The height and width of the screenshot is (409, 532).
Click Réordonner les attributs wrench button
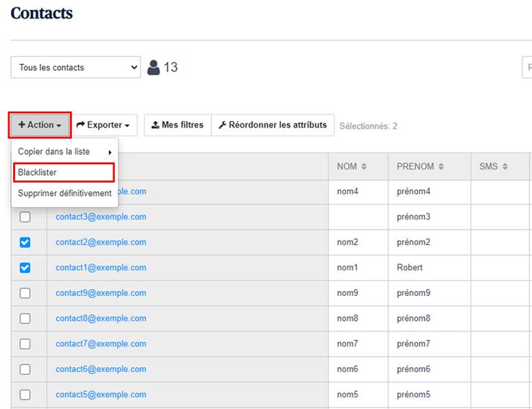[272, 125]
